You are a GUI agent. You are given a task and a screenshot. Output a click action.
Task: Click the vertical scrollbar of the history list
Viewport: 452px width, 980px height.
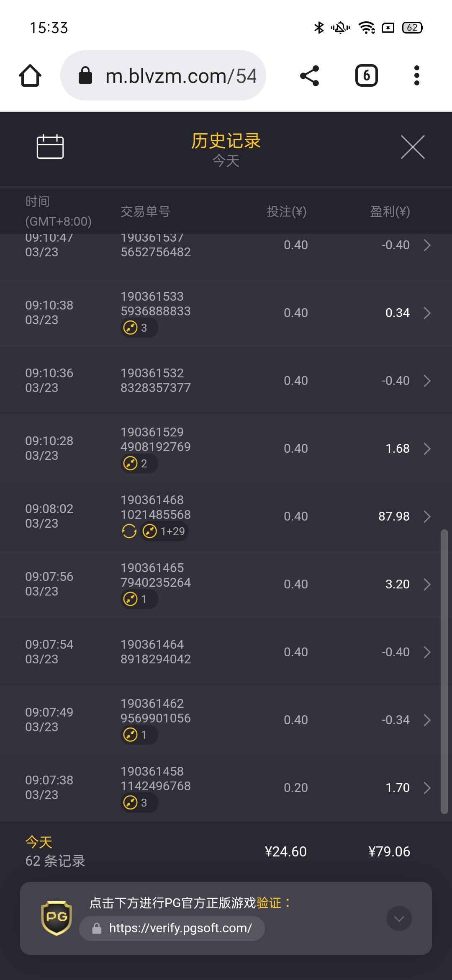click(x=444, y=670)
